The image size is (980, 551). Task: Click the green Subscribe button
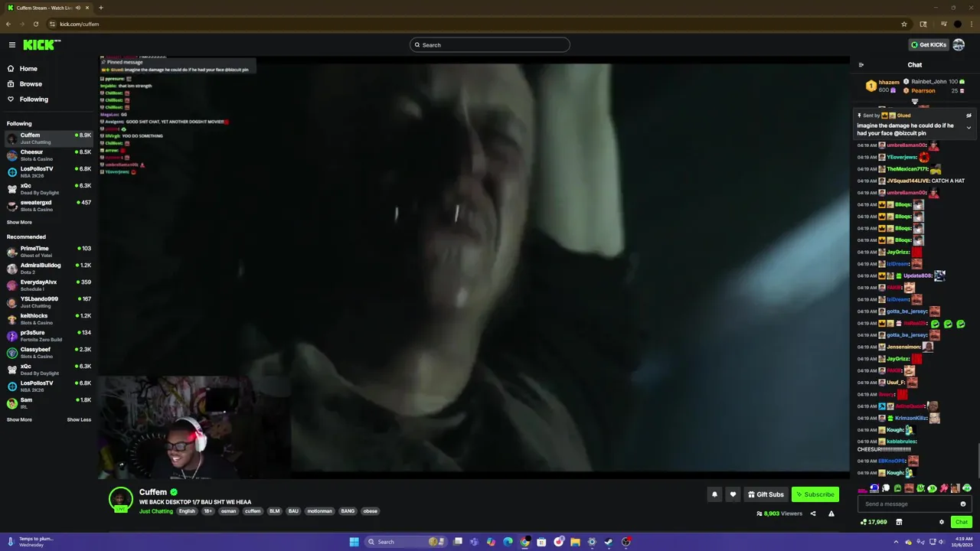coord(815,494)
